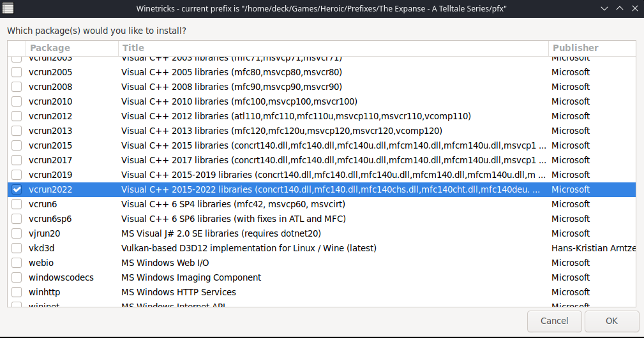Sort by the Title column header
644x338 pixels.
(333, 48)
